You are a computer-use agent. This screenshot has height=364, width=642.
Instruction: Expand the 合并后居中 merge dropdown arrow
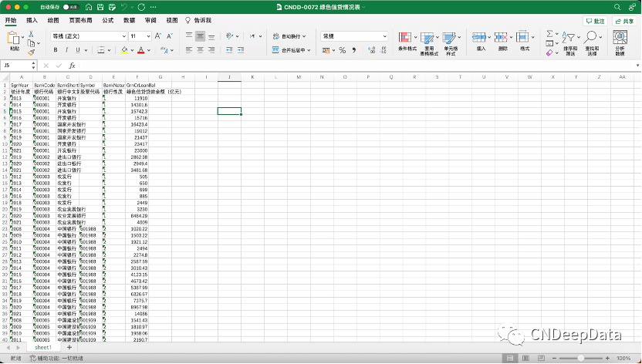309,50
